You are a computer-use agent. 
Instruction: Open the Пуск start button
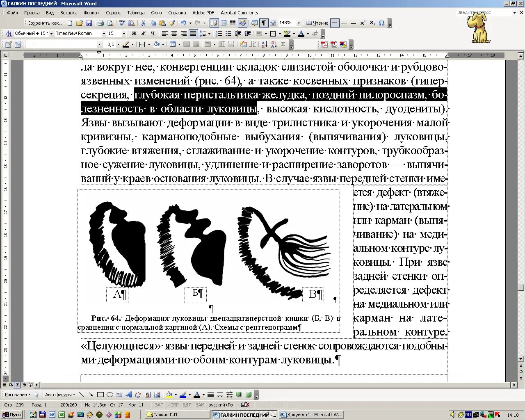11,415
